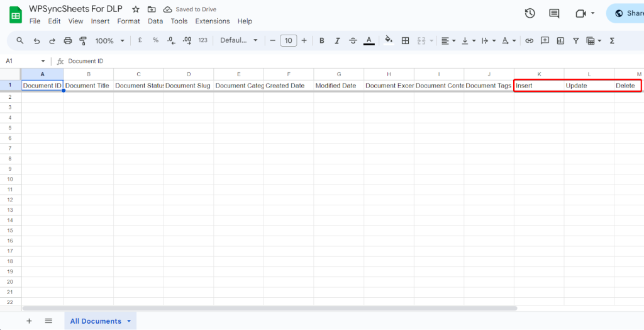Open version history clock icon
644x330 pixels.
(x=530, y=14)
